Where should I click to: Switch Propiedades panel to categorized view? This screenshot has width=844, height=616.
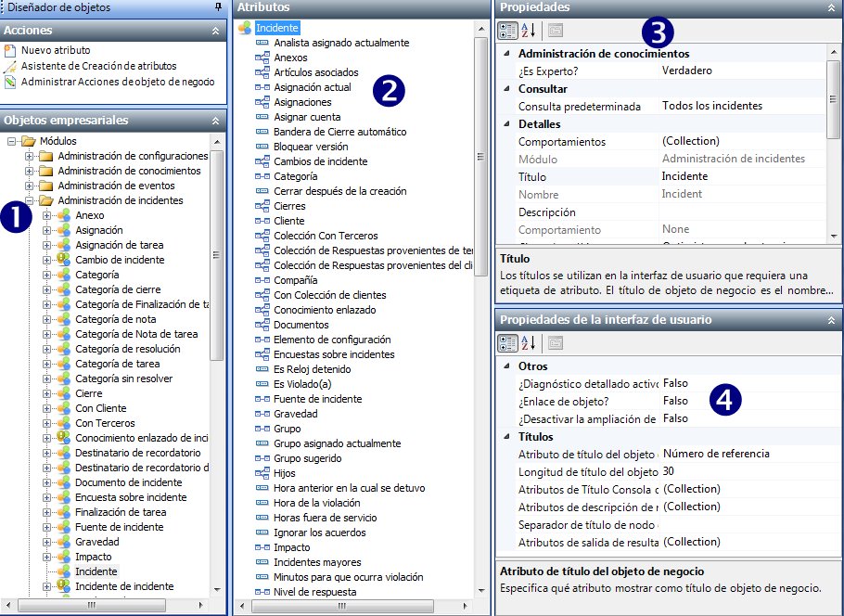click(x=507, y=31)
